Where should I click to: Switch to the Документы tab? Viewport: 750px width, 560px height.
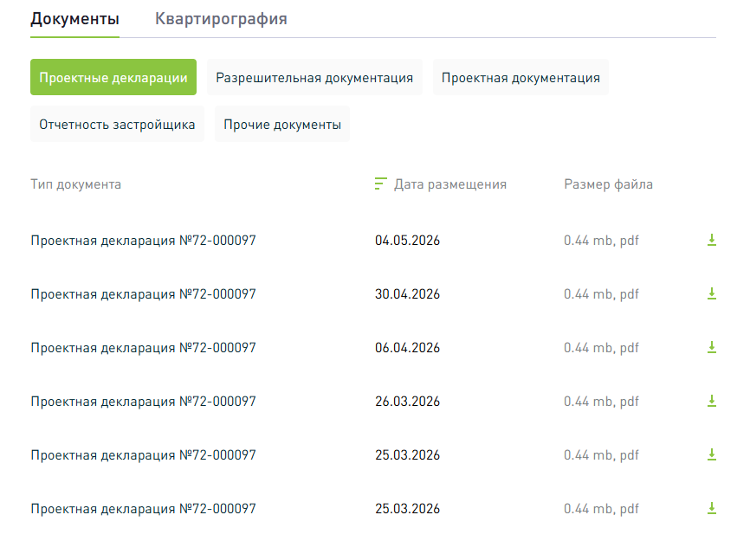tap(74, 19)
